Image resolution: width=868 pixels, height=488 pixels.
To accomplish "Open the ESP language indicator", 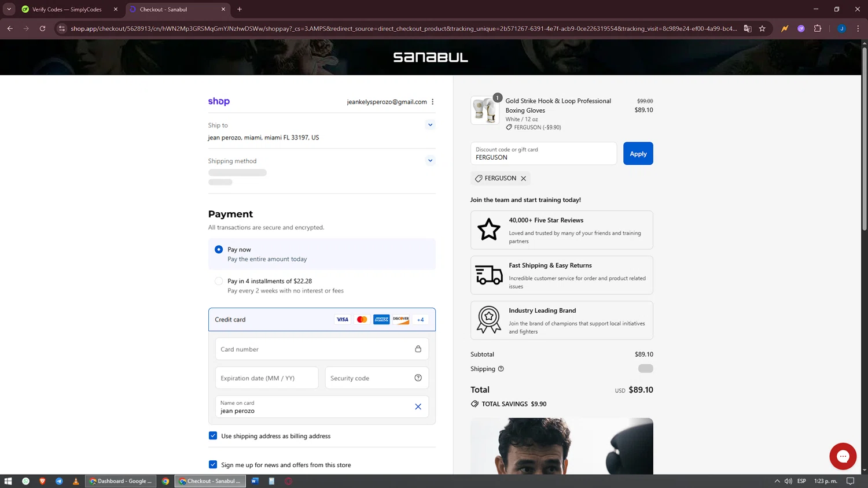I will click(801, 481).
